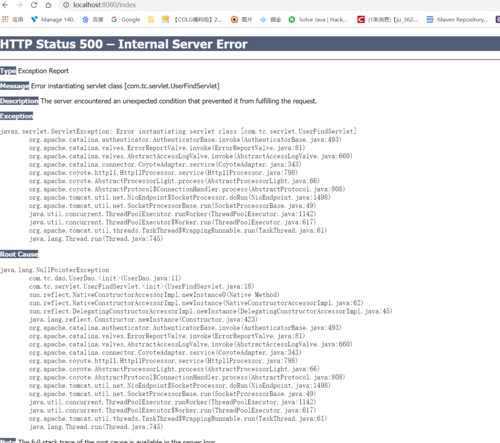This screenshot has width=500, height=443.
Task: Go back with the browser back arrow
Action: [5, 5]
